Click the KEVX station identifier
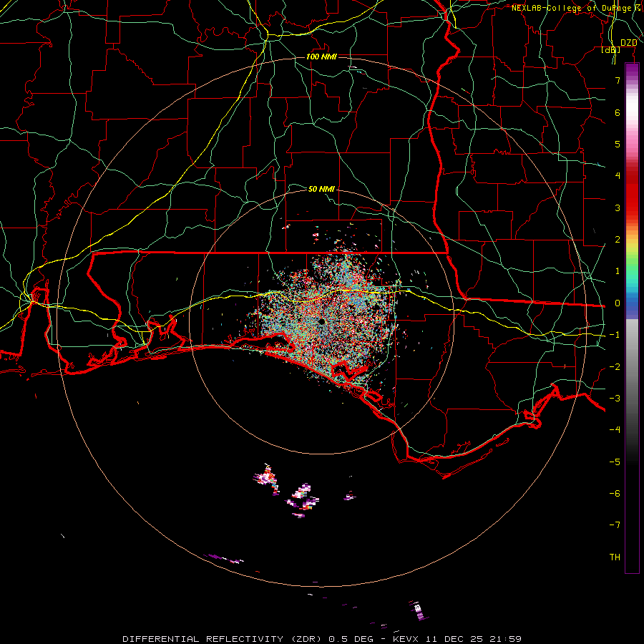Image resolution: width=644 pixels, height=644 pixels. 406,639
